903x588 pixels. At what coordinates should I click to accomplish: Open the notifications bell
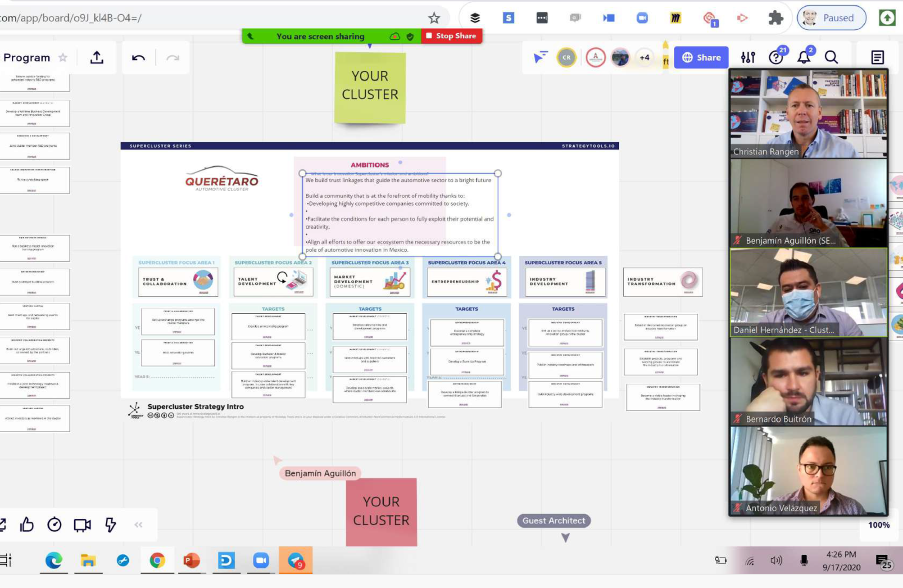(x=804, y=58)
